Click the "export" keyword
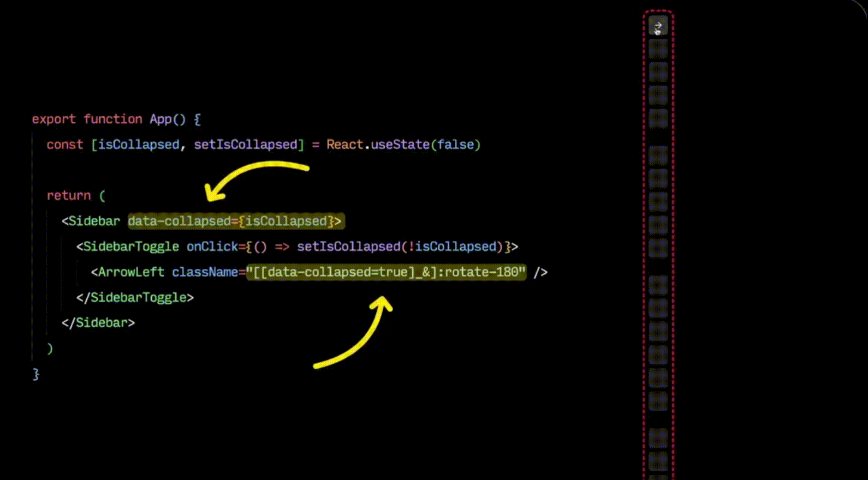Viewport: 868px width, 480px height. tap(54, 119)
